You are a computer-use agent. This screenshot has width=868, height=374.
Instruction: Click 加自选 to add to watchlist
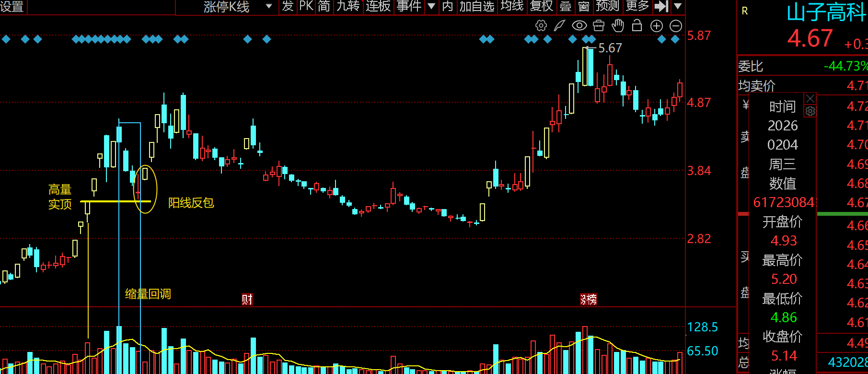476,7
